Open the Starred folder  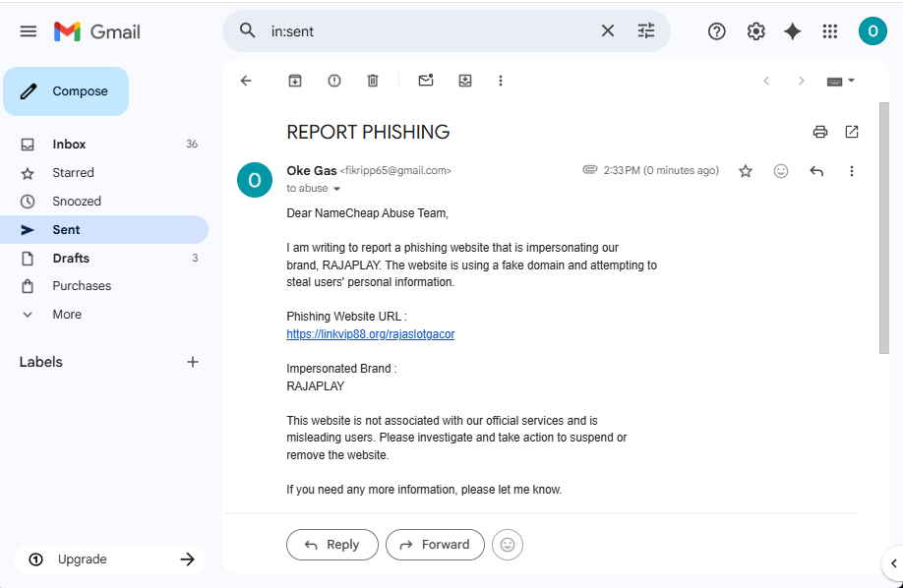104,173
